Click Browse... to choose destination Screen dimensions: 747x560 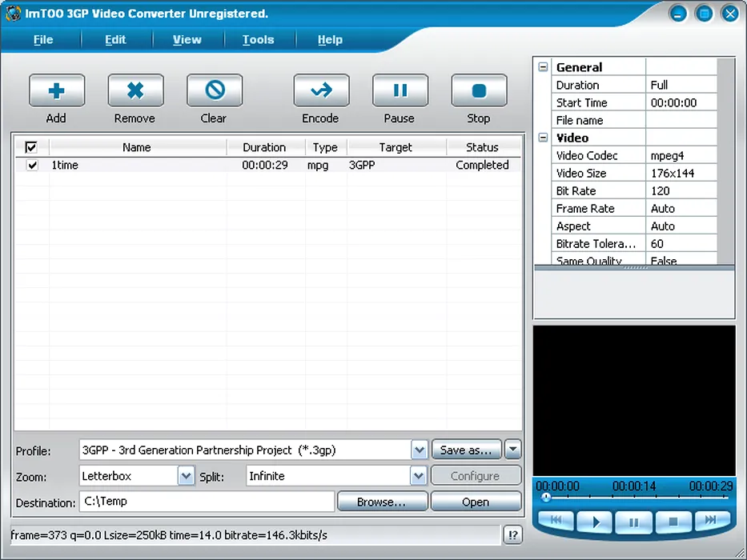pyautogui.click(x=382, y=502)
